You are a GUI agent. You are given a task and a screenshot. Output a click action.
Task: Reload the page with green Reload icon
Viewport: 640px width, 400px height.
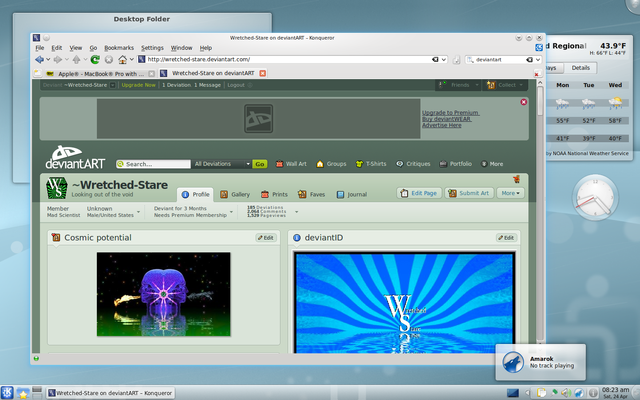95,60
